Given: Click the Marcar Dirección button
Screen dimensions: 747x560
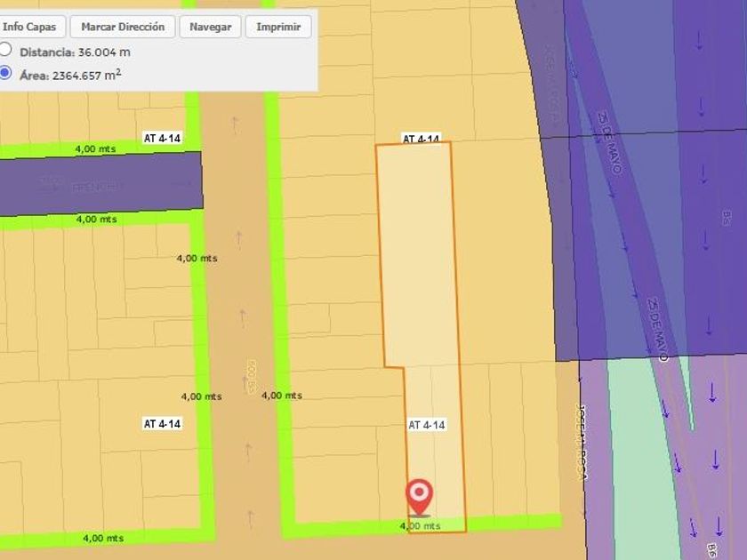Looking at the screenshot, I should pyautogui.click(x=123, y=27).
